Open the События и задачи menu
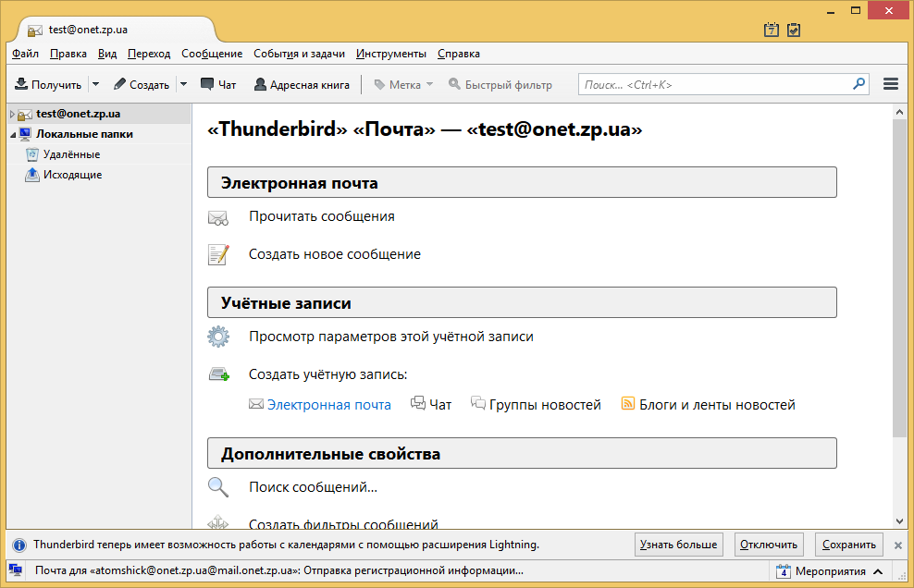Image resolution: width=914 pixels, height=588 pixels. [299, 54]
